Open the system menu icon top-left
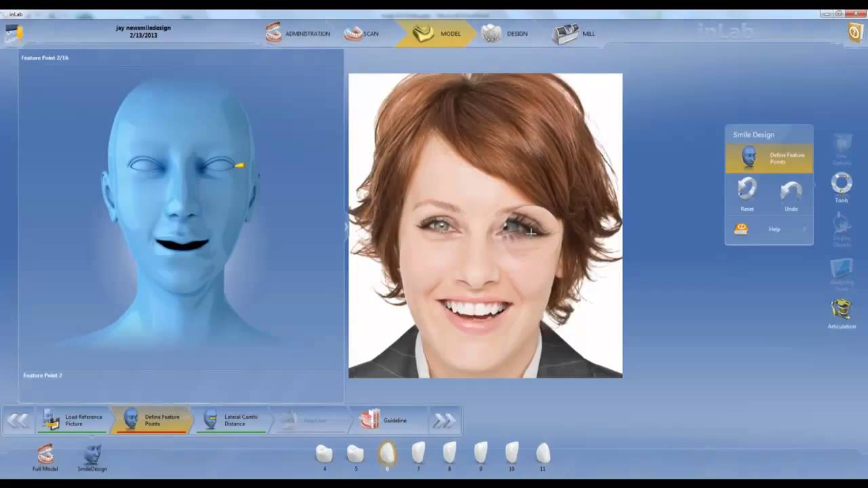The image size is (868, 488). (14, 33)
